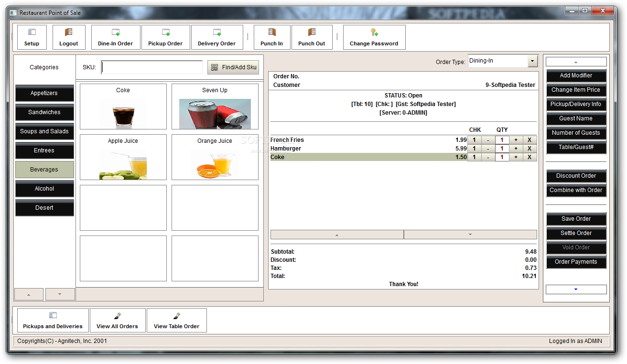This screenshot has height=364, width=627.
Task: Select the Desert category
Action: [44, 208]
